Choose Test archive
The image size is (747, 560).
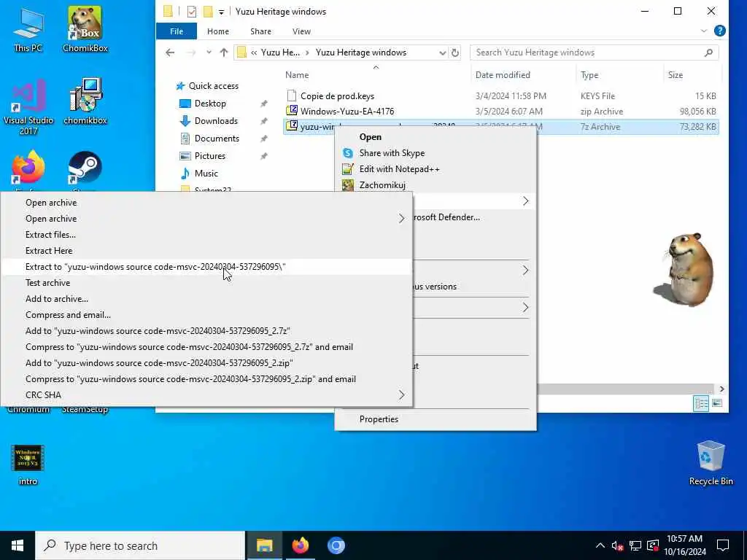point(206,283)
